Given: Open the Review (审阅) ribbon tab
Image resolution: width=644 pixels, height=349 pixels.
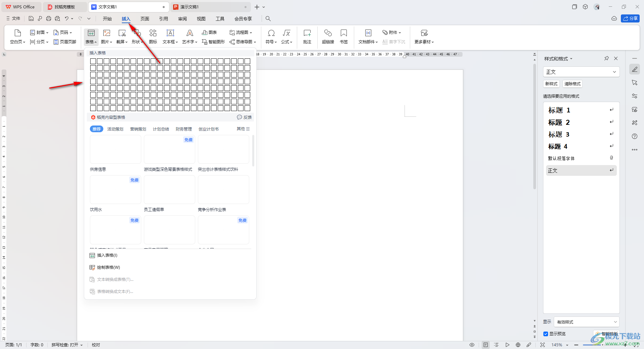Looking at the screenshot, I should click(182, 19).
